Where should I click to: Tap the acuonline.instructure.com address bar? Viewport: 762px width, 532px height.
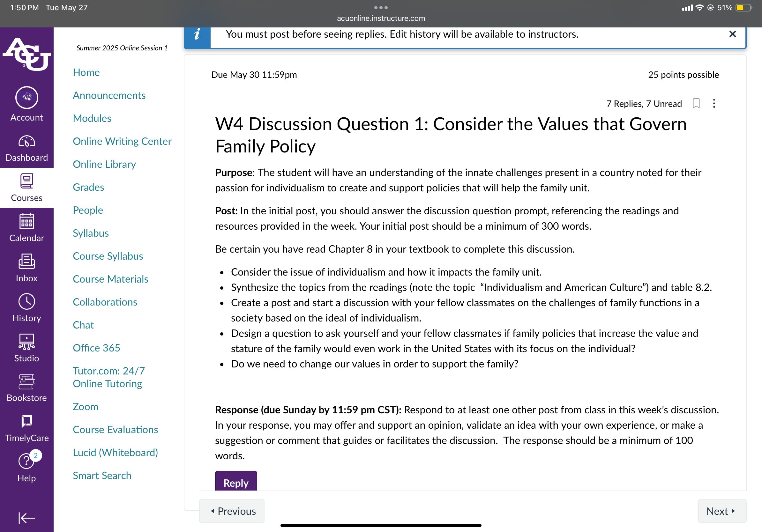click(381, 18)
